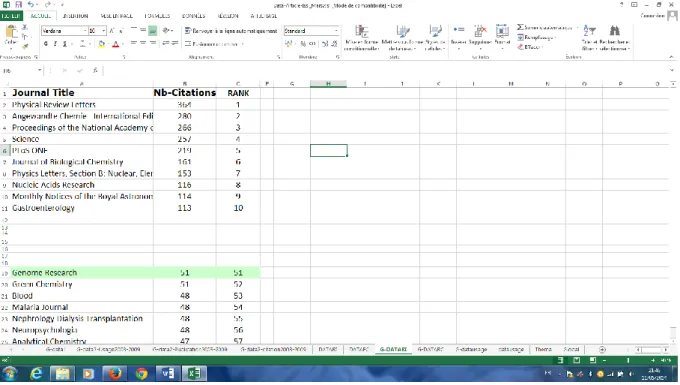The height and width of the screenshot is (385, 680).
Task: Open Google Chrome from the taskbar
Action: 141,373
